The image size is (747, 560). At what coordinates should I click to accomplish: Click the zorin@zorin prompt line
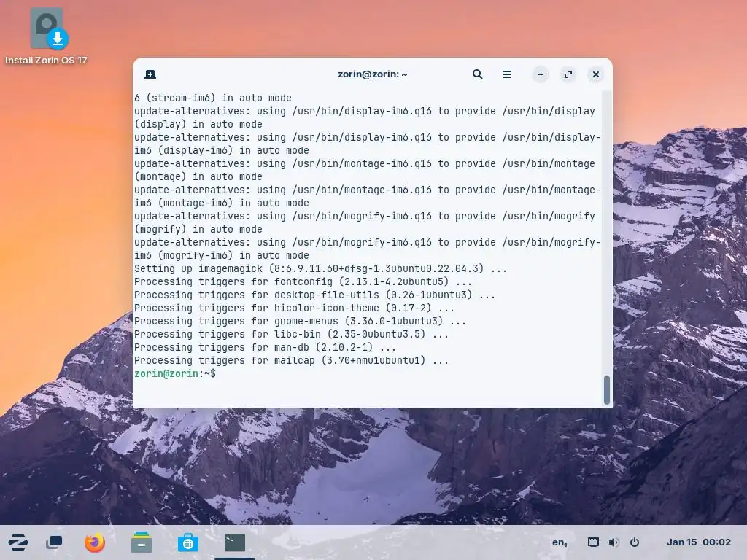point(175,373)
